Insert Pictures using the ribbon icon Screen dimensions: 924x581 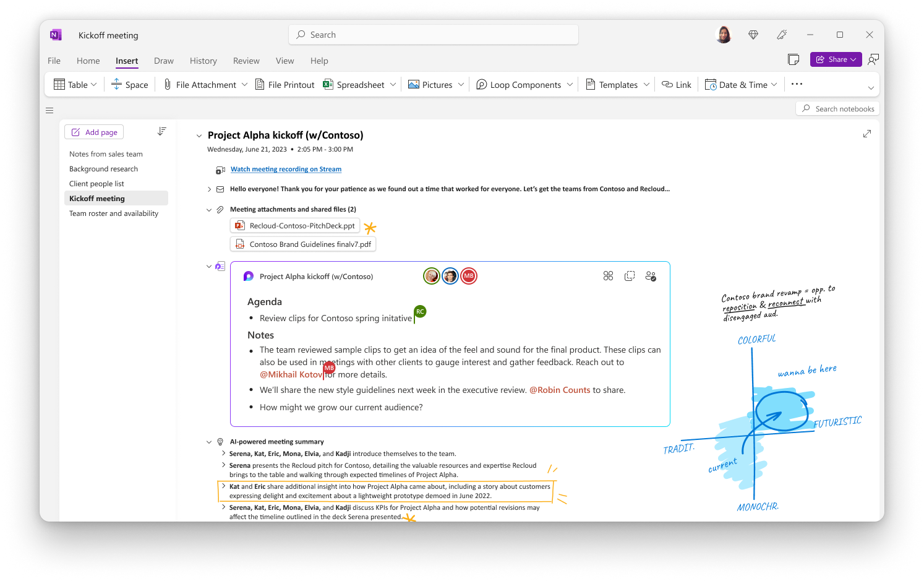click(x=435, y=84)
